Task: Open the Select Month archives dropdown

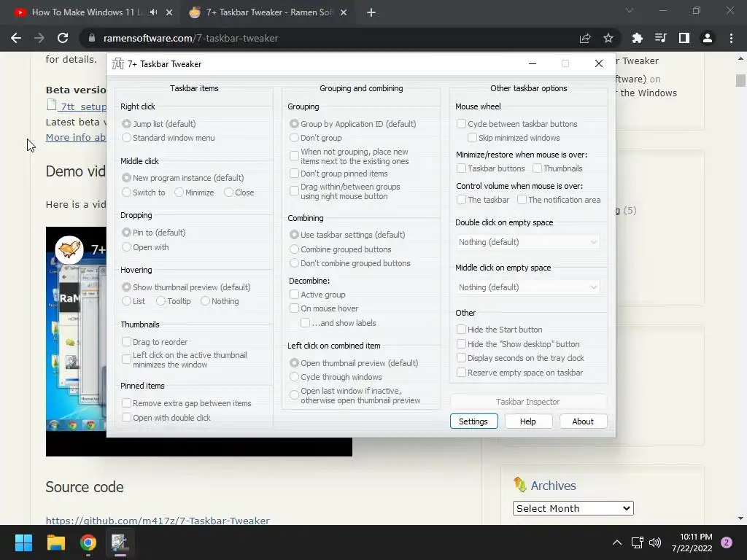Action: pos(573,508)
